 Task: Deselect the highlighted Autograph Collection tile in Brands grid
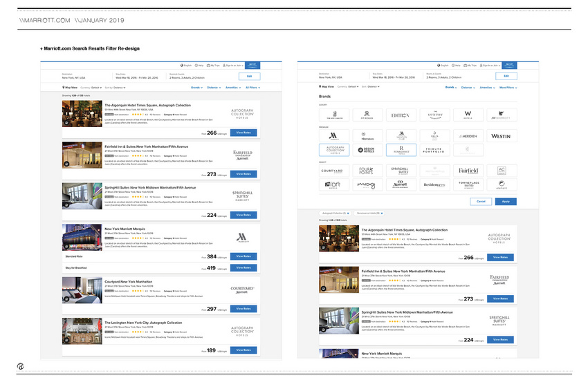(336, 149)
